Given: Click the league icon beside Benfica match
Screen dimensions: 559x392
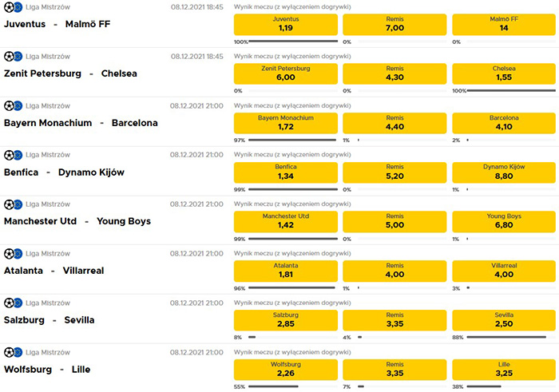Looking at the screenshot, I should point(12,155).
